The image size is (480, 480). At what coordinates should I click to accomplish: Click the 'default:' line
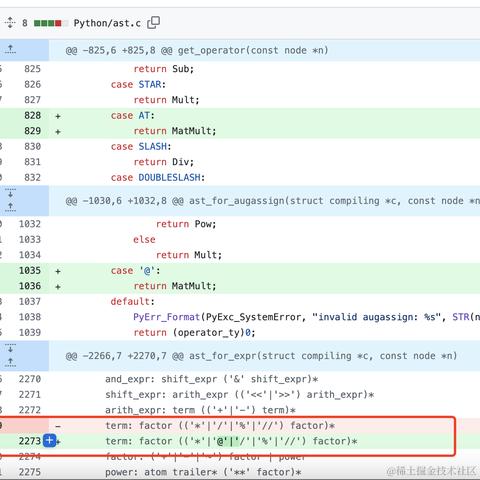click(133, 302)
